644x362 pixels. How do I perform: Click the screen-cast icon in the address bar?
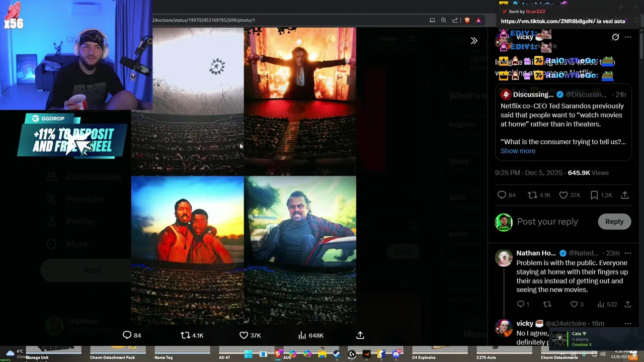[x=432, y=20]
